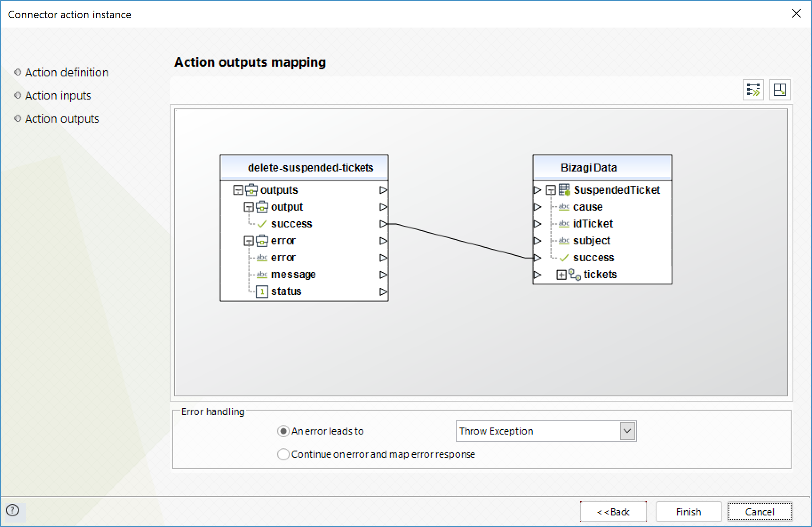Click the check icon beside Bizagi success

tap(564, 258)
